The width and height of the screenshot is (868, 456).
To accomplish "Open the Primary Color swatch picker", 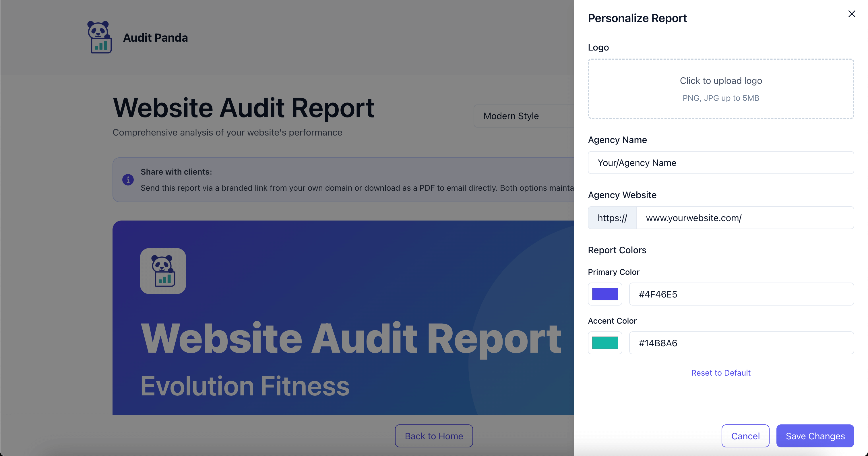I will (605, 294).
